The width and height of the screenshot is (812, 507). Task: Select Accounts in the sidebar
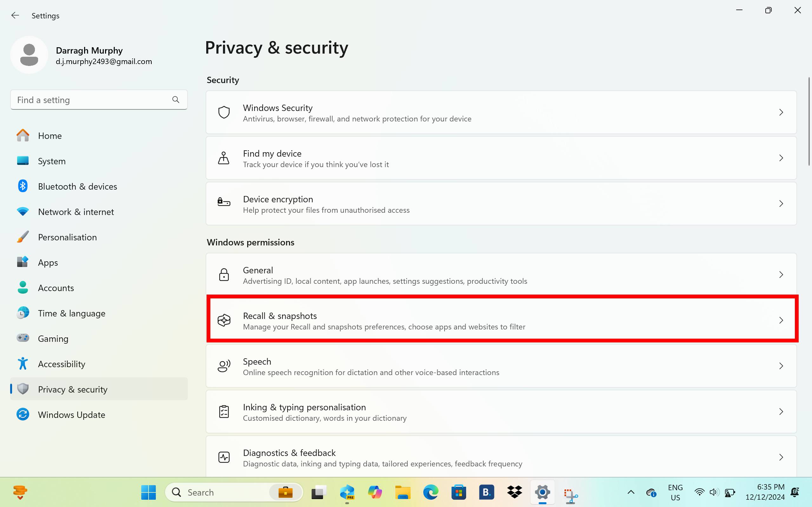(x=56, y=288)
